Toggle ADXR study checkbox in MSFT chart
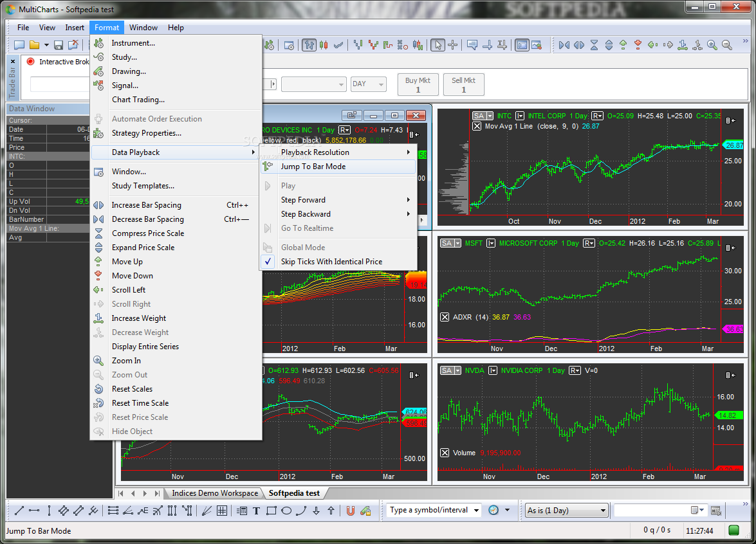The height and width of the screenshot is (544, 756). pos(445,317)
